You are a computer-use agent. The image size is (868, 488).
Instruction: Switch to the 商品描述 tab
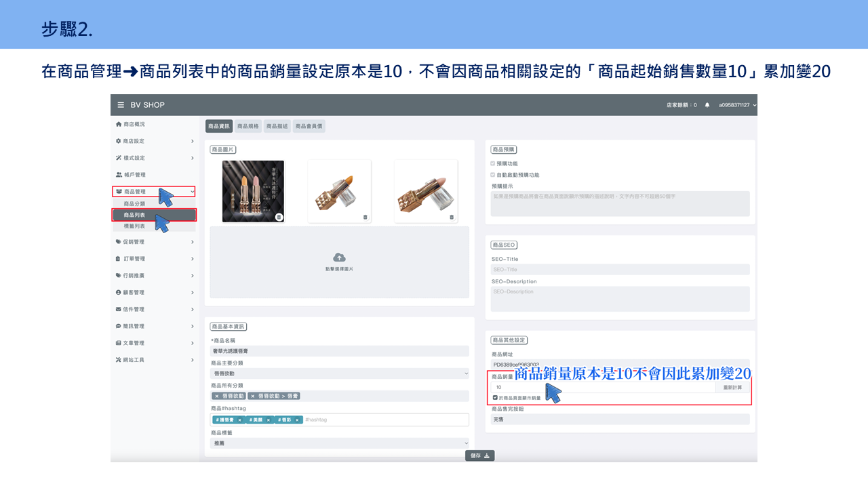pyautogui.click(x=277, y=126)
